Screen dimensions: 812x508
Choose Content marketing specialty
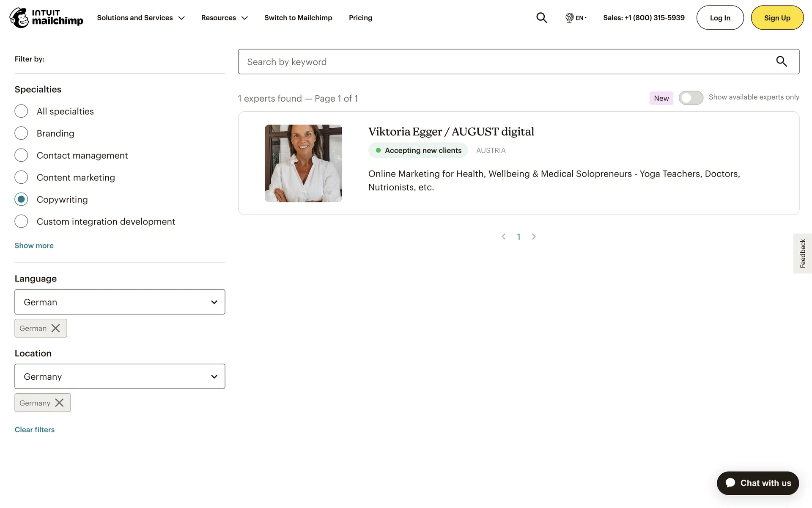click(21, 177)
